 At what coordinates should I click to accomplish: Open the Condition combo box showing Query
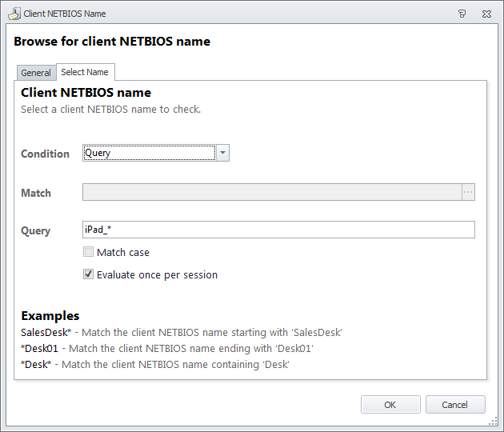point(156,153)
